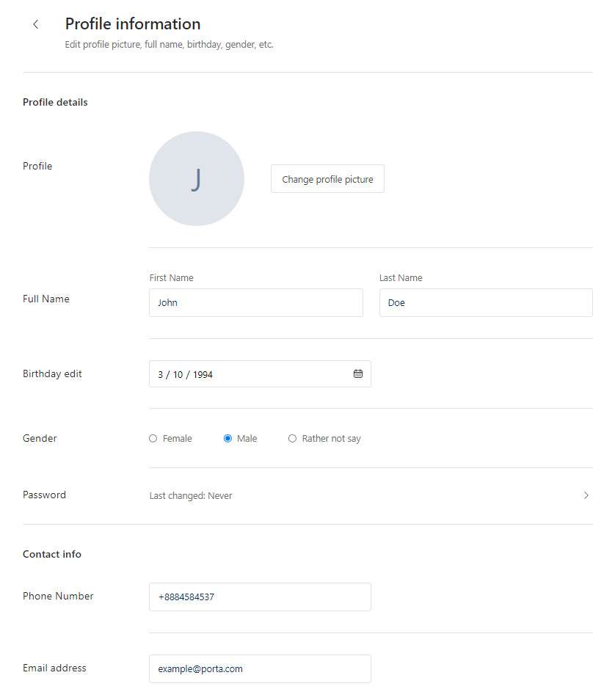This screenshot has height=700, width=615.
Task: Go back using the left chevron arrow
Action: click(36, 24)
